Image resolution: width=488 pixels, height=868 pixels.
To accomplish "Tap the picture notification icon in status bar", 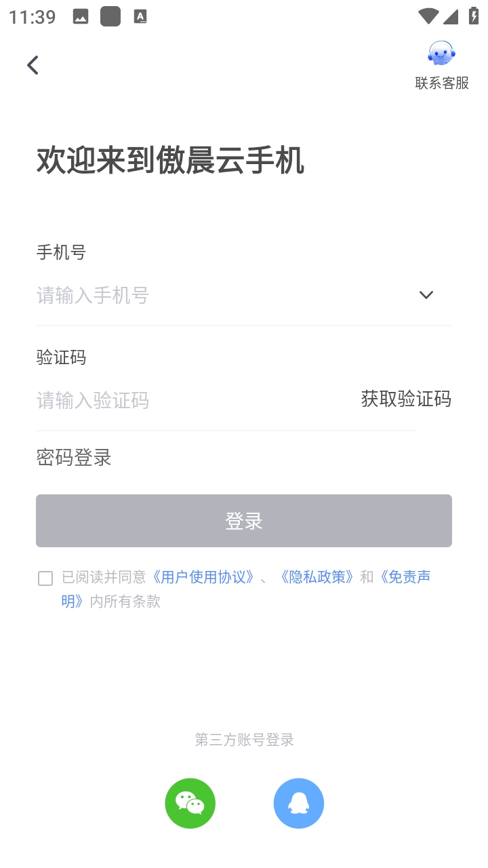I will coord(81,18).
